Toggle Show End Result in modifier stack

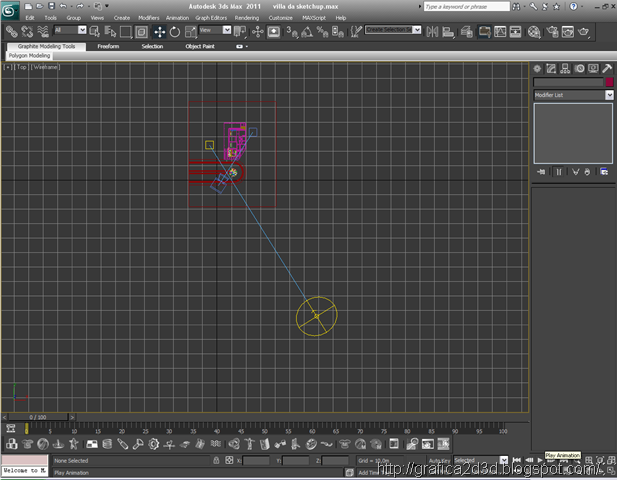point(558,172)
